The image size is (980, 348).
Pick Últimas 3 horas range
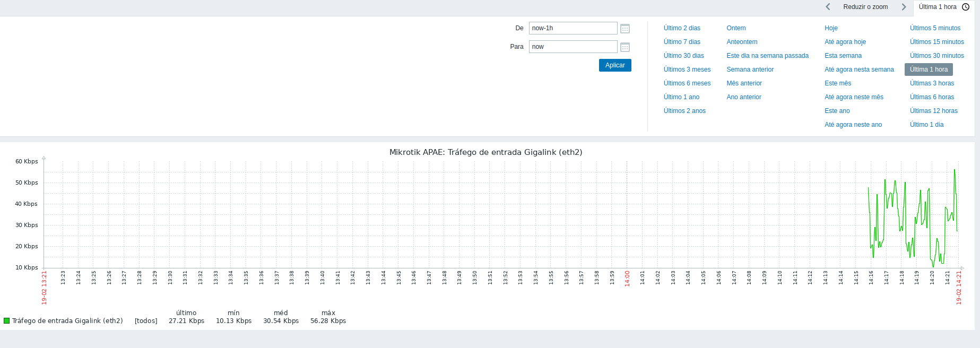tap(932, 83)
